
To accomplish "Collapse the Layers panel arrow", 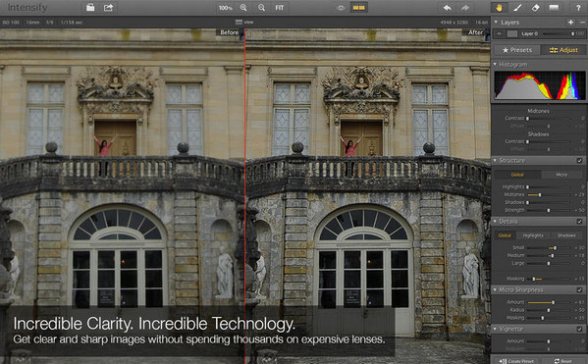I will point(496,23).
